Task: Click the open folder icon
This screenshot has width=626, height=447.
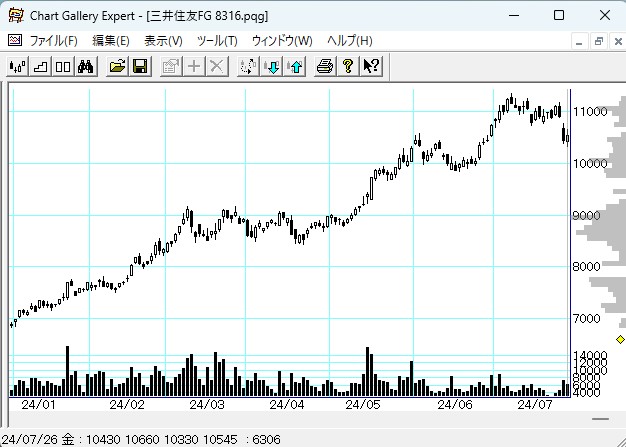Action: (117, 66)
